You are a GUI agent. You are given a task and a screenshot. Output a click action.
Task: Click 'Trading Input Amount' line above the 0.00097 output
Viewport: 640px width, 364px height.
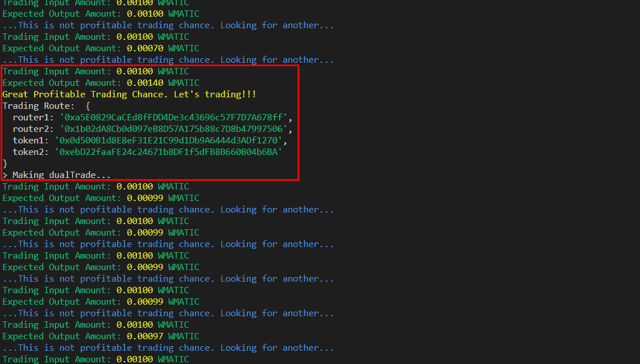click(x=96, y=325)
